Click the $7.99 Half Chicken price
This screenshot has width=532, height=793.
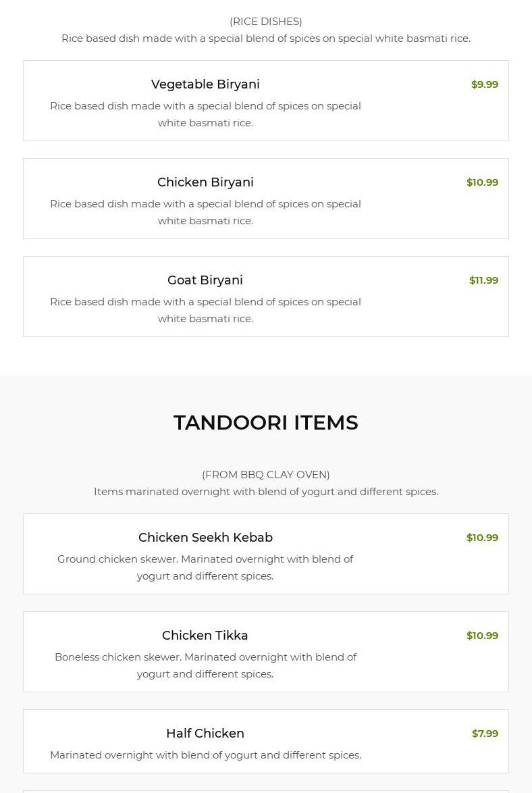485,734
